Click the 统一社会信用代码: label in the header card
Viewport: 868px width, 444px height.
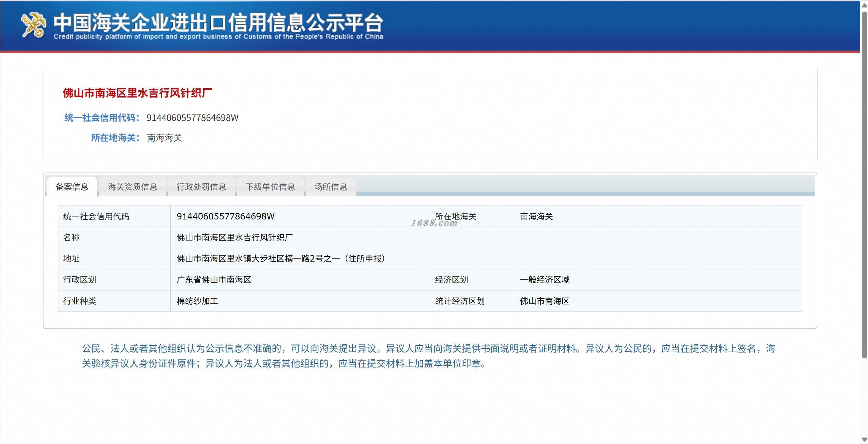102,118
